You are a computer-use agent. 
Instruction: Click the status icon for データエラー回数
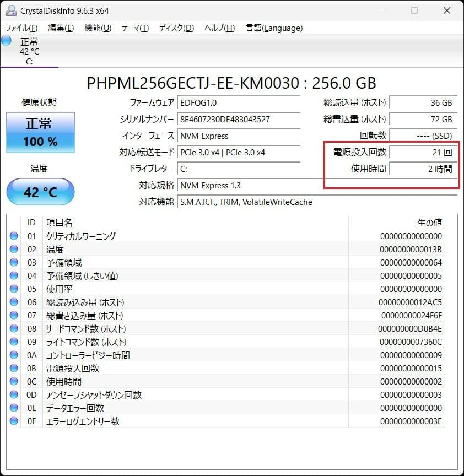pos(14,408)
